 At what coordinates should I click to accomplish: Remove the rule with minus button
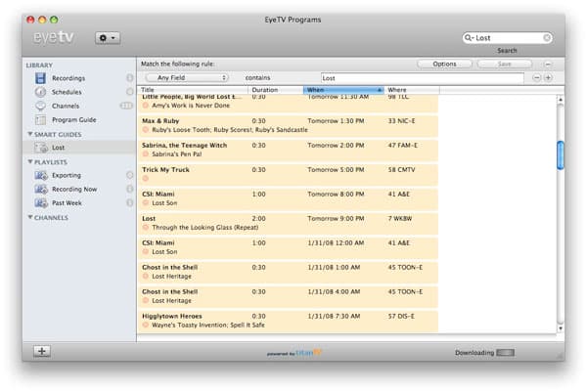coord(536,78)
